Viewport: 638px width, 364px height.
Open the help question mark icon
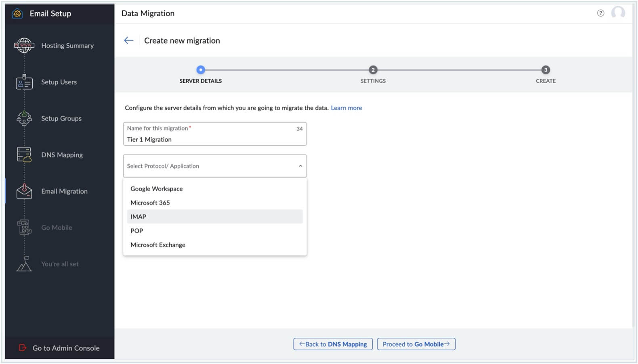coord(600,13)
